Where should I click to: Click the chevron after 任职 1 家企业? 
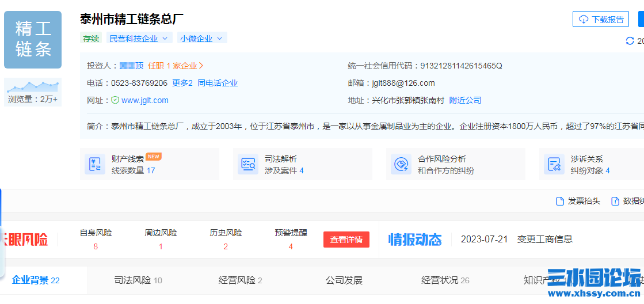point(201,66)
